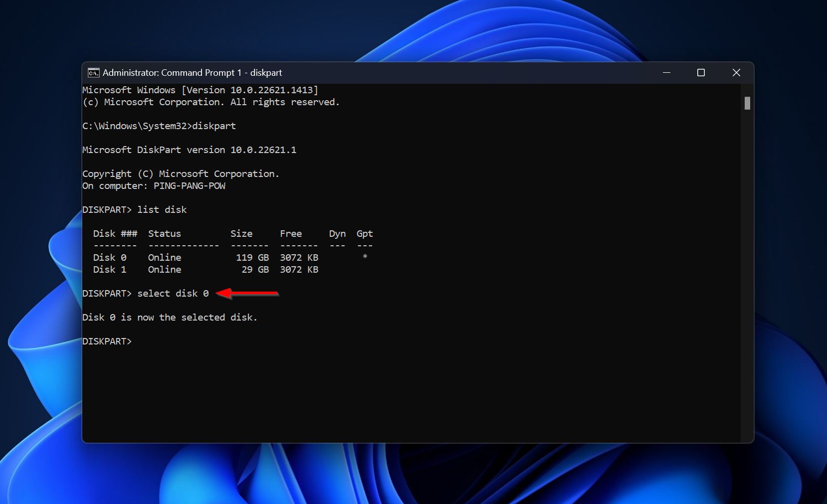Click the final empty 'DISKPART>' prompt
The height and width of the screenshot is (504, 827).
pos(107,341)
